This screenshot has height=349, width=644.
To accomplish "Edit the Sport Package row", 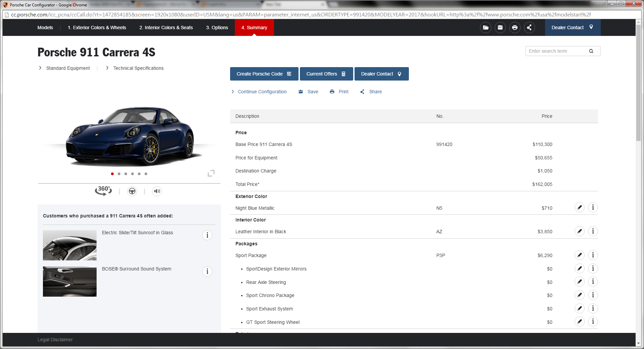I will pos(580,255).
